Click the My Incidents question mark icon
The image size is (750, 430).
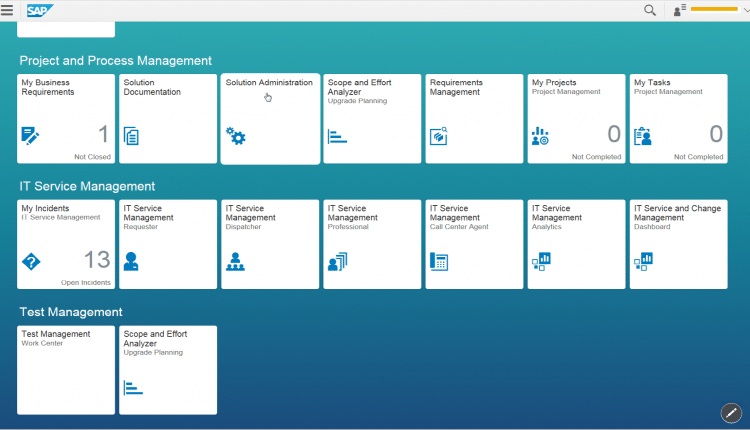point(31,262)
